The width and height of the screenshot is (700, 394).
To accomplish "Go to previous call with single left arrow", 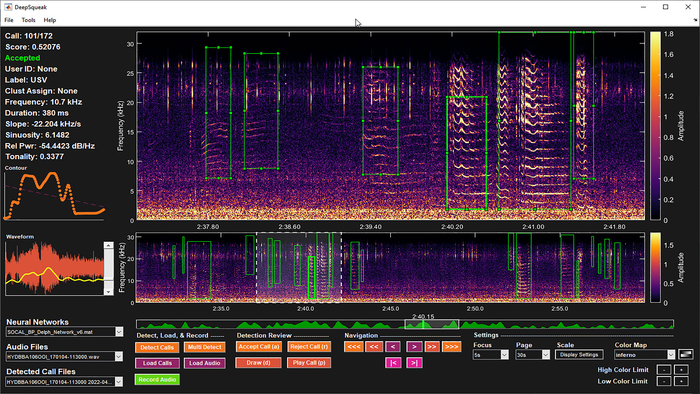I will [x=393, y=347].
